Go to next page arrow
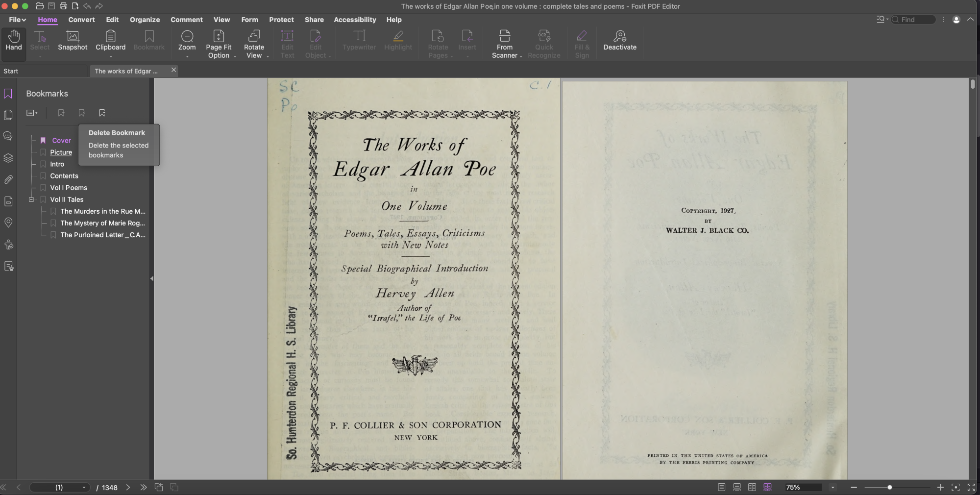 pos(128,487)
